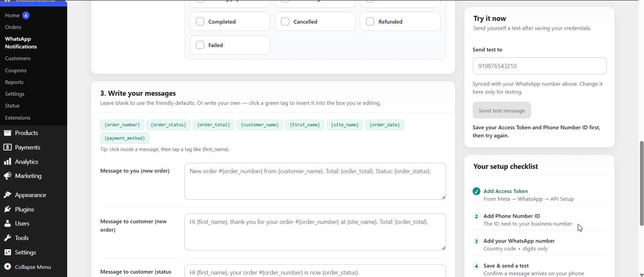The width and height of the screenshot is (644, 277).
Task: Click the Home notification badge showing 4
Action: (26, 15)
